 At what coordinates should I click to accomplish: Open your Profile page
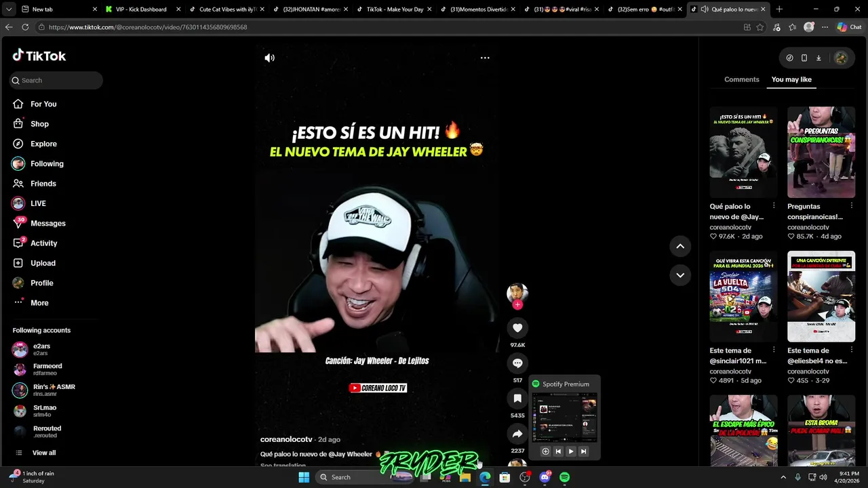[41, 283]
